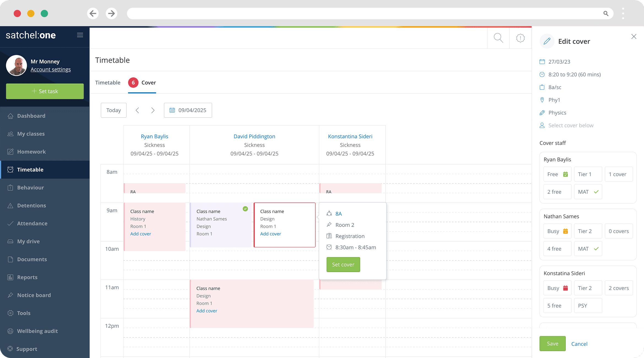Click Room 2 pin icon in popup
Image resolution: width=644 pixels, height=358 pixels.
tap(329, 225)
